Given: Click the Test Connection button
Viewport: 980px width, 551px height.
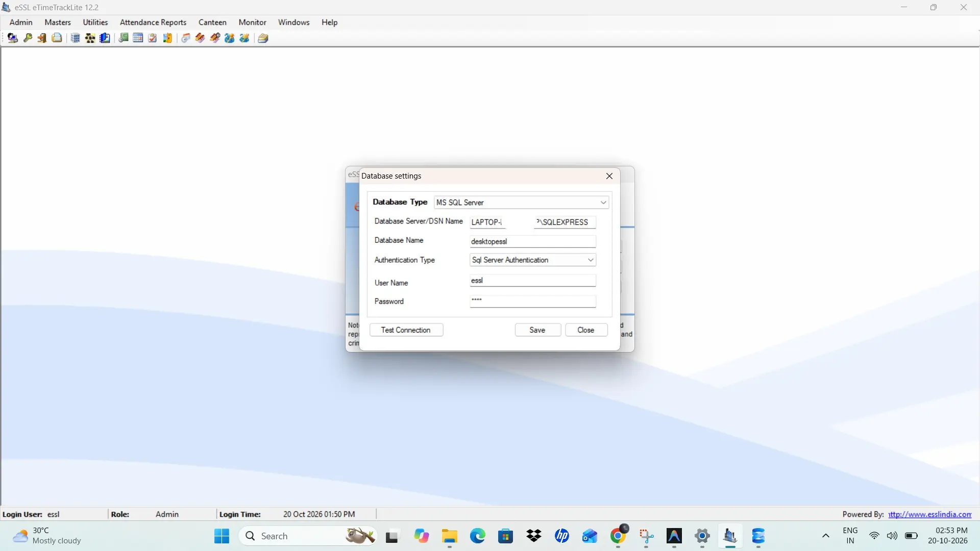Looking at the screenshot, I should click(x=406, y=330).
